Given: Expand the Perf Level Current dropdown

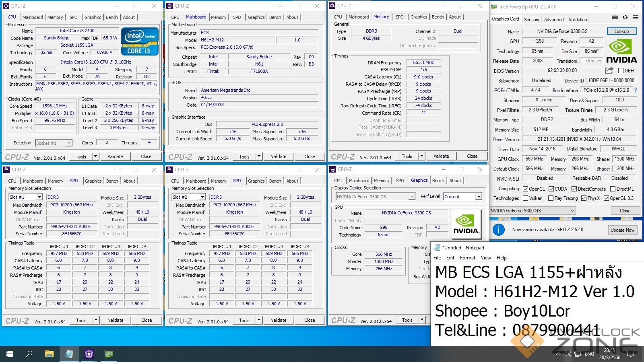Looking at the screenshot, I should pos(478,197).
